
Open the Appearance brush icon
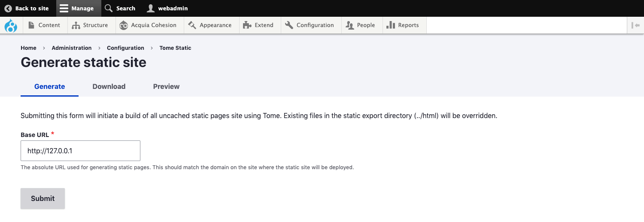click(x=192, y=25)
